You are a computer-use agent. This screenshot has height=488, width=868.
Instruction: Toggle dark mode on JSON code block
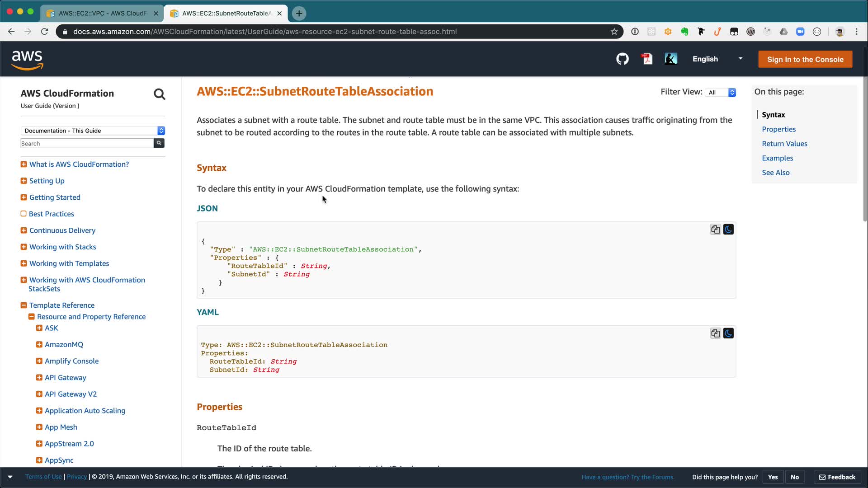tap(728, 230)
